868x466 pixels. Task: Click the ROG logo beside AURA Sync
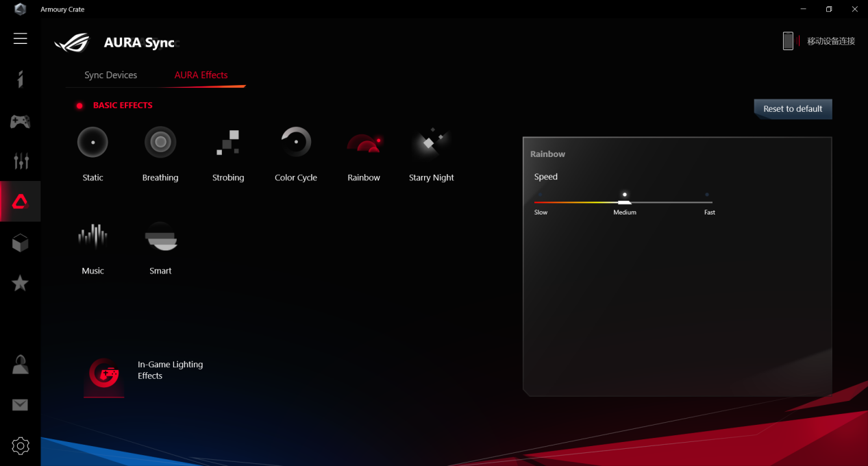click(72, 42)
